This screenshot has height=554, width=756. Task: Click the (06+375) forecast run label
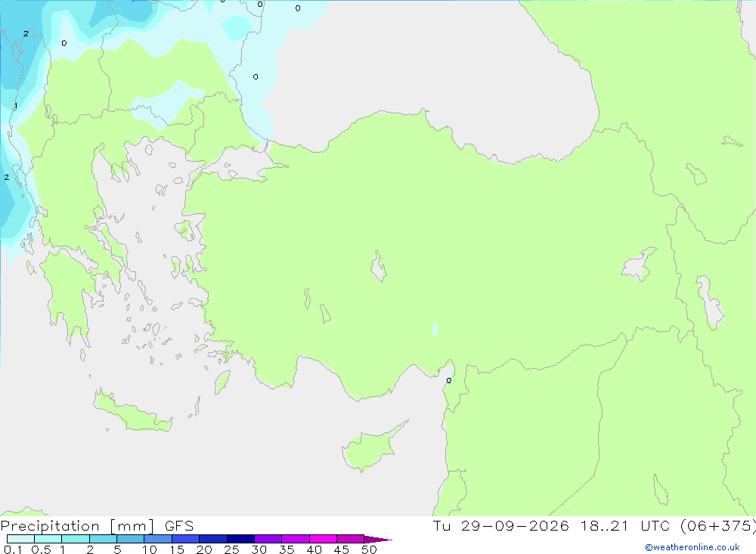tap(717, 526)
